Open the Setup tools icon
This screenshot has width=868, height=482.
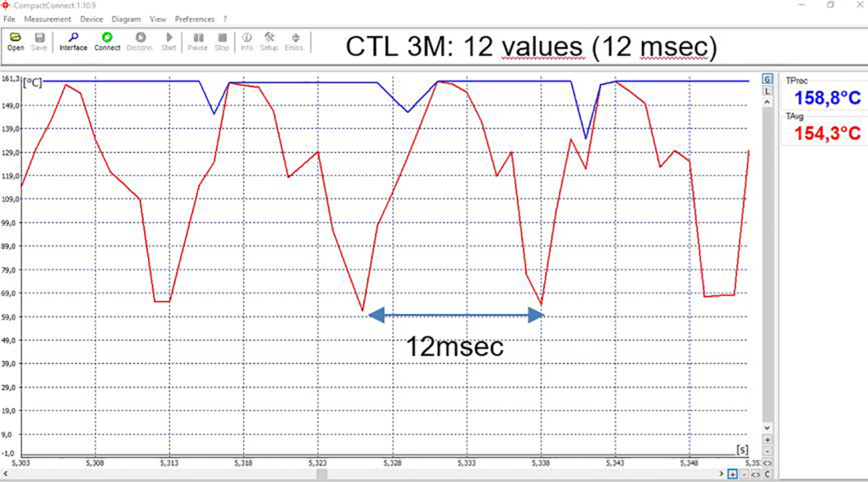[269, 41]
